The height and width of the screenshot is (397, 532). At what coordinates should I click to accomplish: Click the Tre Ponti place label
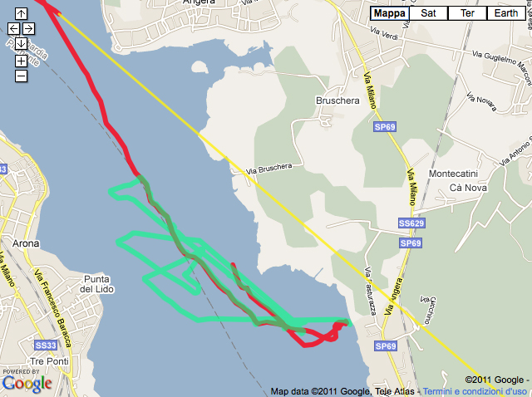pyautogui.click(x=50, y=361)
